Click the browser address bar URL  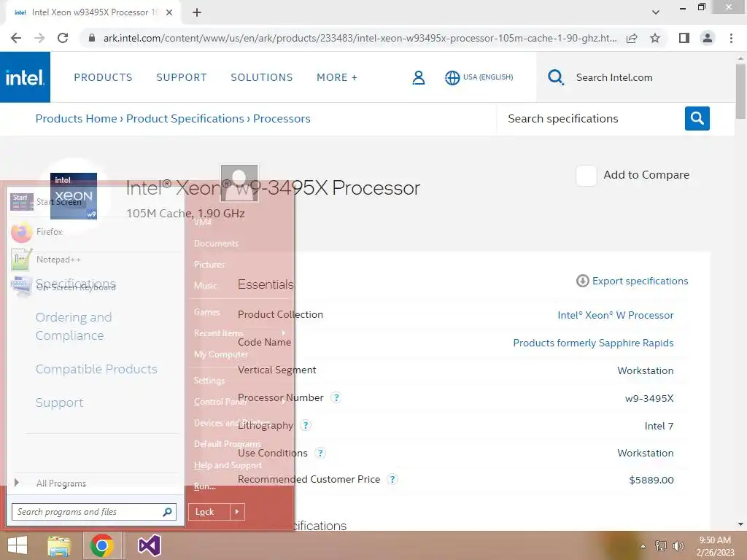tap(360, 38)
